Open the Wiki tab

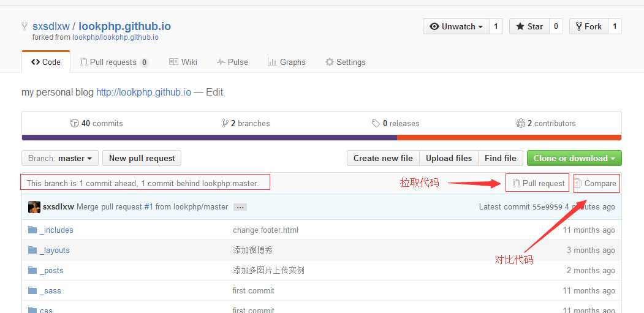tap(183, 62)
